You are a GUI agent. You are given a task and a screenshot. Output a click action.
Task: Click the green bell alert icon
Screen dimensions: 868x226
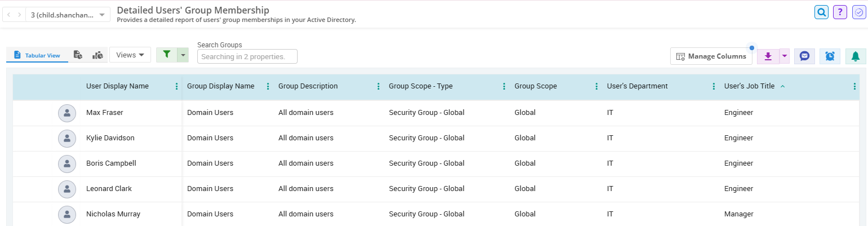point(856,56)
